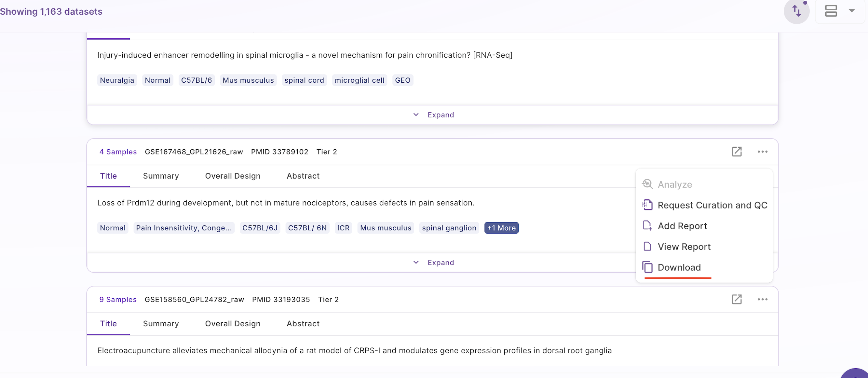Image resolution: width=868 pixels, height=378 pixels.
Task: Click the View Report document icon
Action: tap(647, 246)
